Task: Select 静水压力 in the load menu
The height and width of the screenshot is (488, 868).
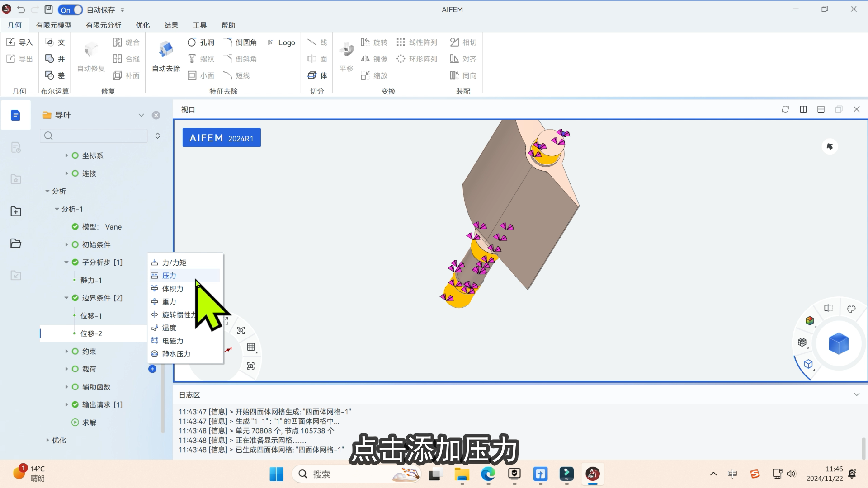Action: pyautogui.click(x=176, y=354)
